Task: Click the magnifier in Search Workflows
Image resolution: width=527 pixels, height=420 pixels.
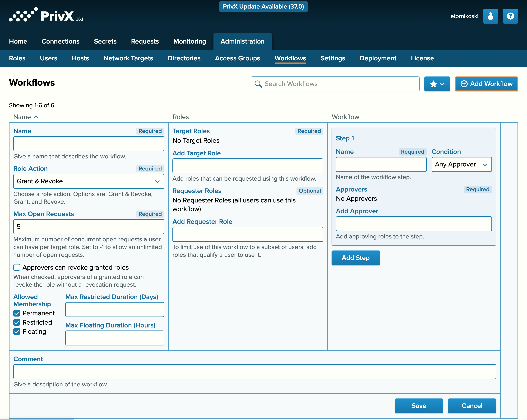Action: 258,84
